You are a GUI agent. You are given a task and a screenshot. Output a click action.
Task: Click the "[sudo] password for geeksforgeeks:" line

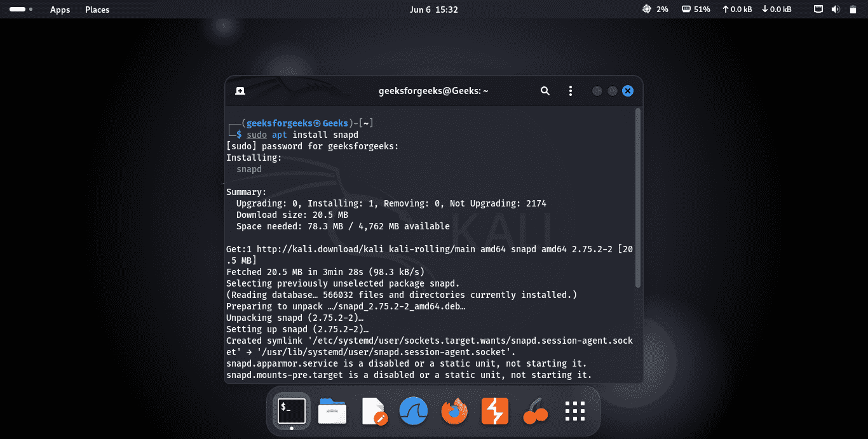(x=313, y=146)
